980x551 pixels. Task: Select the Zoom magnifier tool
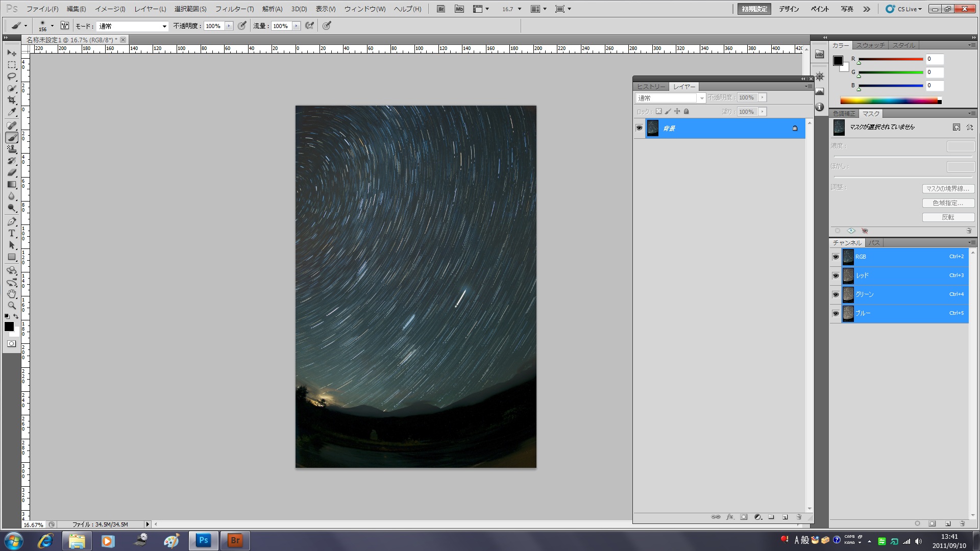click(12, 305)
